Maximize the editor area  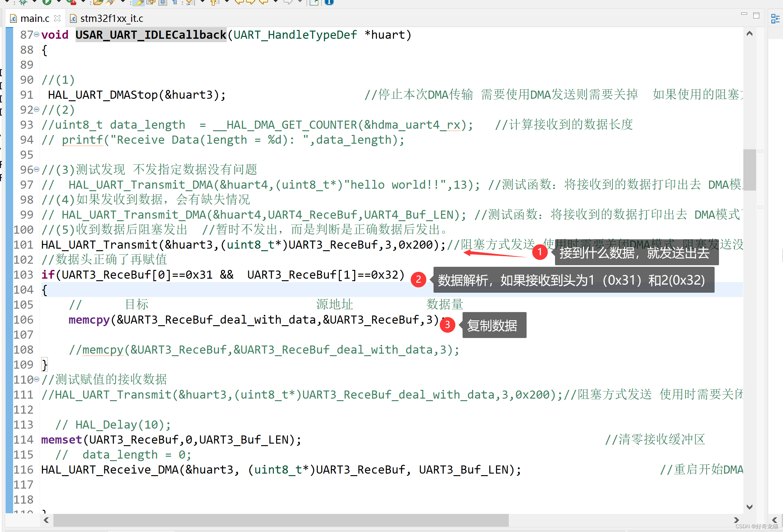(x=756, y=16)
